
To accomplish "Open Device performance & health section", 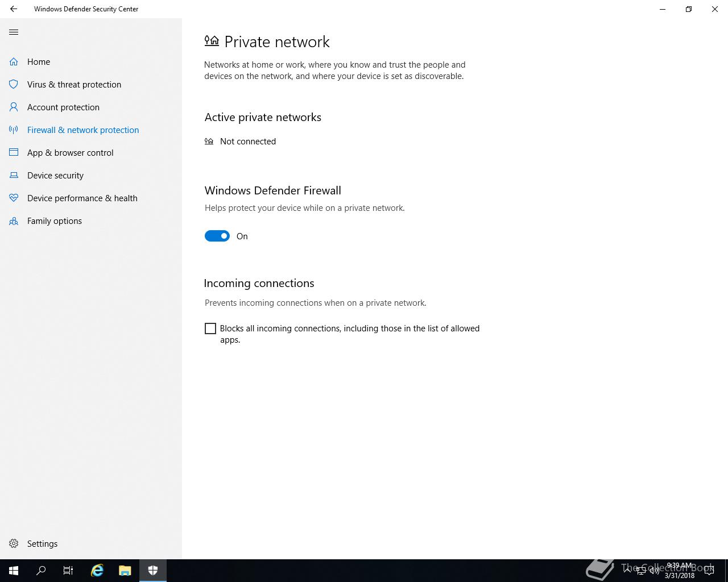I will point(91,198).
